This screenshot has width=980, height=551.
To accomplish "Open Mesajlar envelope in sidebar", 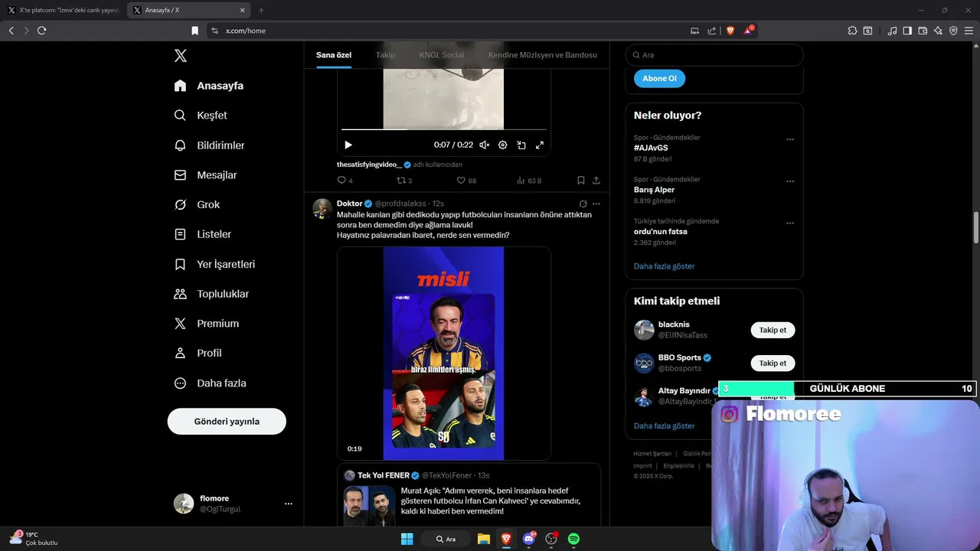I will 180,175.
